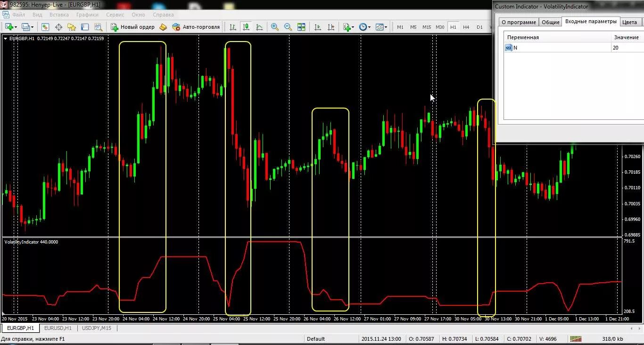Open the Вставка menu

(59, 15)
